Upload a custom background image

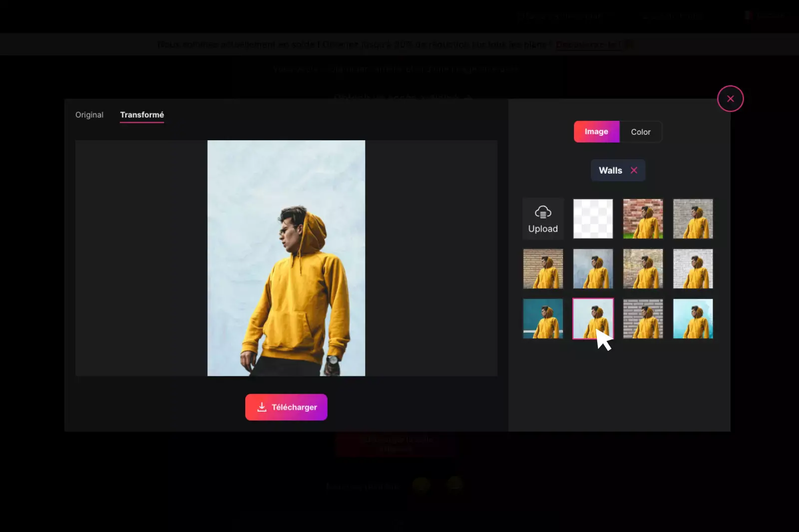coord(543,219)
